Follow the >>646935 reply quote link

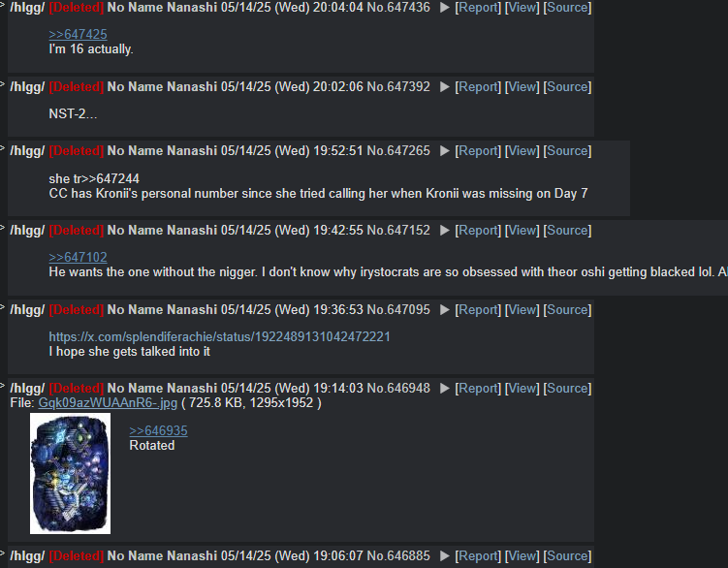tap(158, 431)
